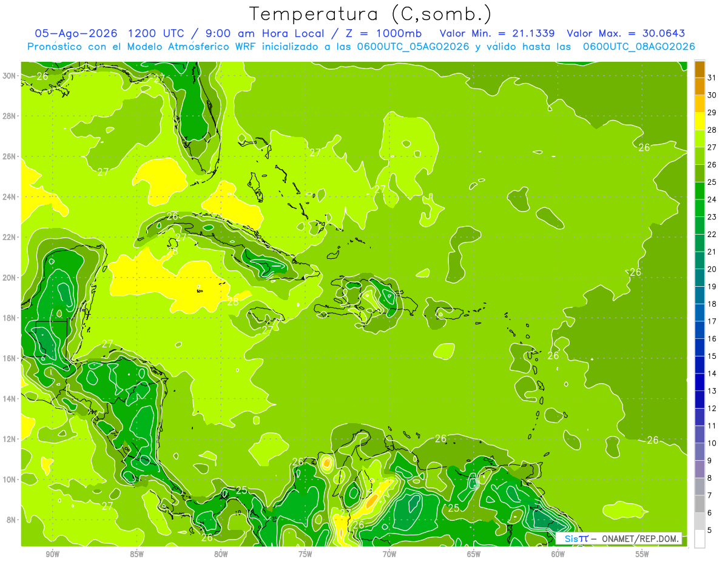Click the teal swatch between 19 and 20
This screenshot has width=728, height=562.
[699, 278]
